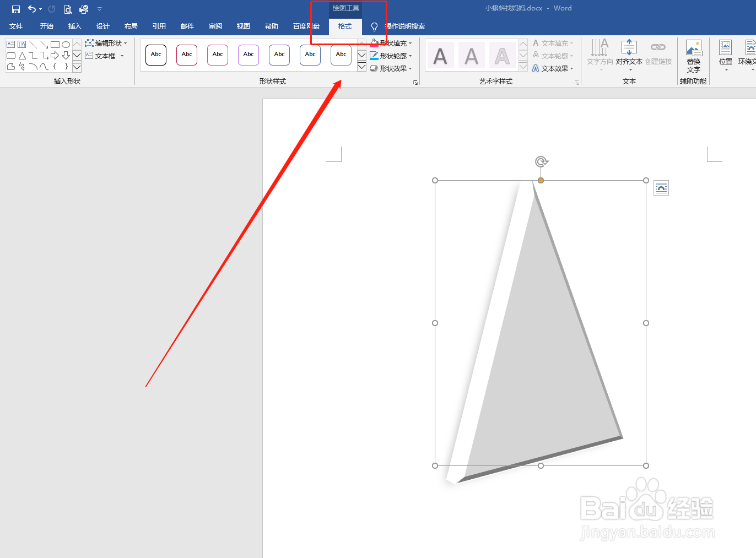Select the rectangle shape

(55, 45)
